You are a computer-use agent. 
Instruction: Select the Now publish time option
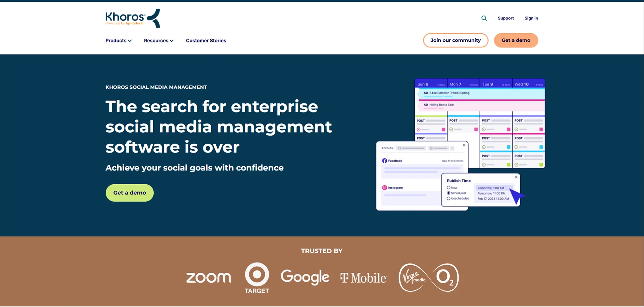tap(448, 188)
